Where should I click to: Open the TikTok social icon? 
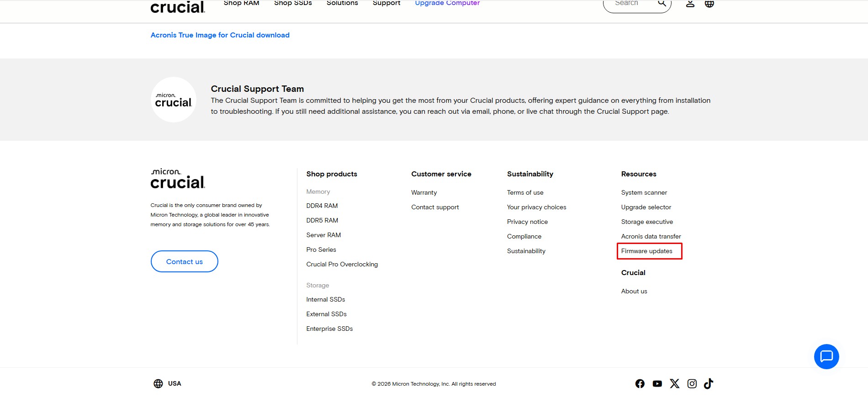[x=709, y=384]
